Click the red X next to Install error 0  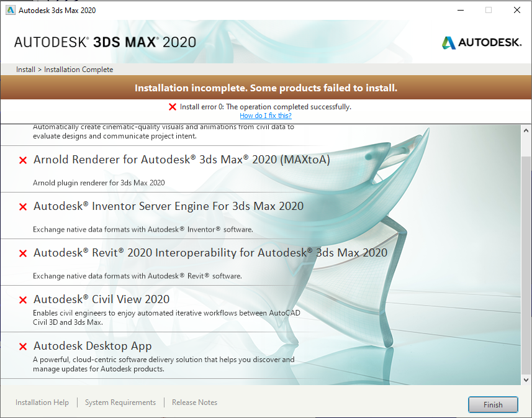point(173,107)
